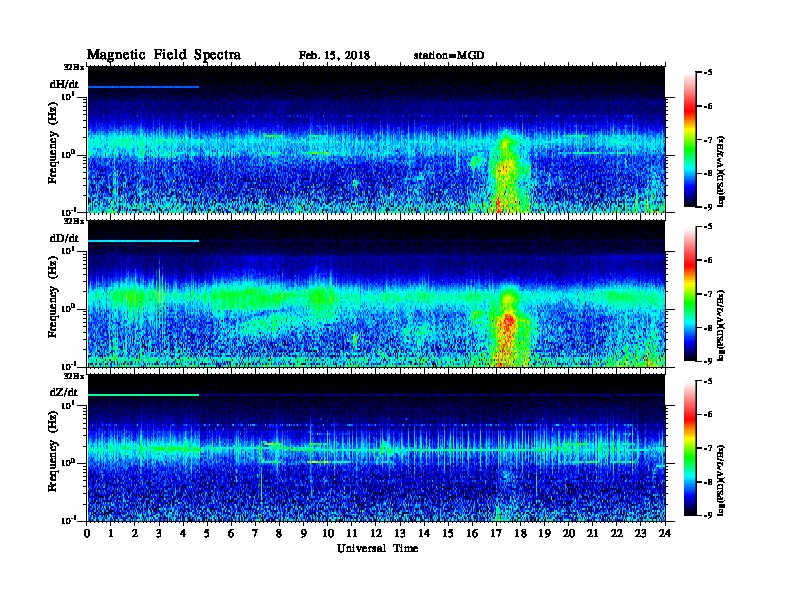Click the '-5' tick on dH/dt colorbar
This screenshot has width=792, height=612.
pos(708,73)
